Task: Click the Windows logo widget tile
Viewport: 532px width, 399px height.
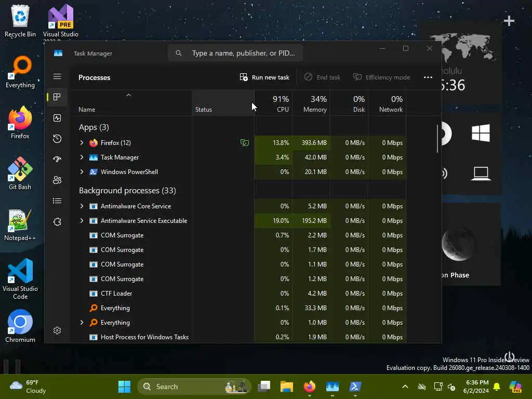Action: coord(481,132)
